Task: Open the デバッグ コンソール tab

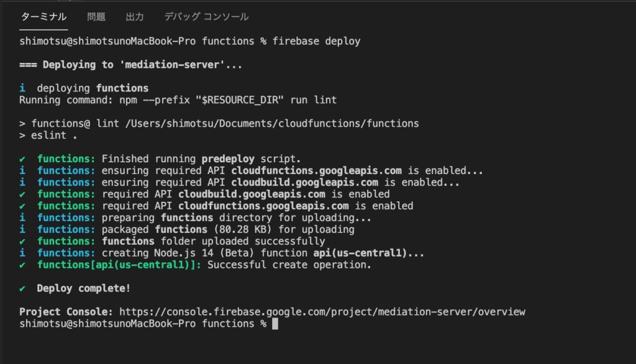Action: [206, 17]
